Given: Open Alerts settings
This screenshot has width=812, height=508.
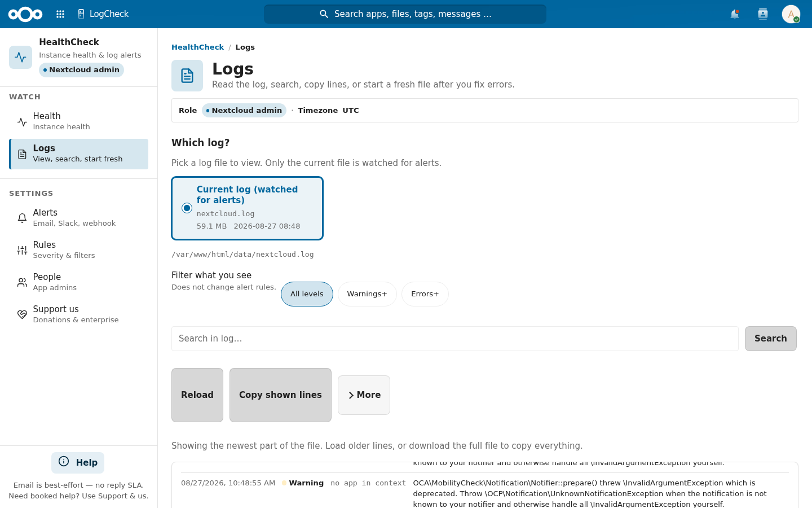Looking at the screenshot, I should coord(79,218).
